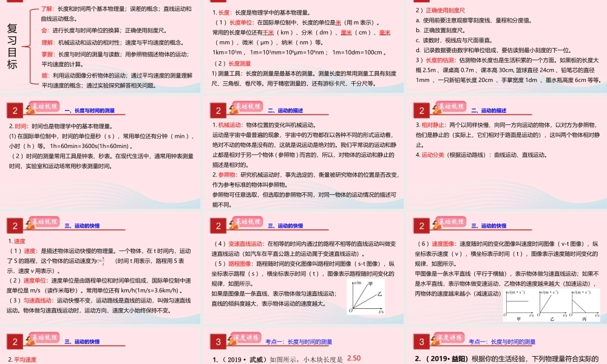The width and height of the screenshot is (607, 364).
Task: Click the 基础梳理 badge on the 机械运动 slide
Action: (x=247, y=107)
